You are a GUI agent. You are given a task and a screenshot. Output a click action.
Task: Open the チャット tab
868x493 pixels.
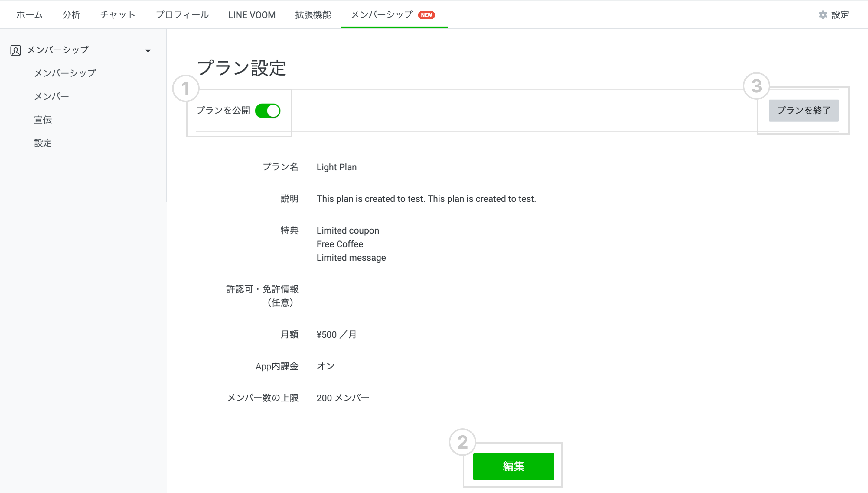pyautogui.click(x=118, y=15)
